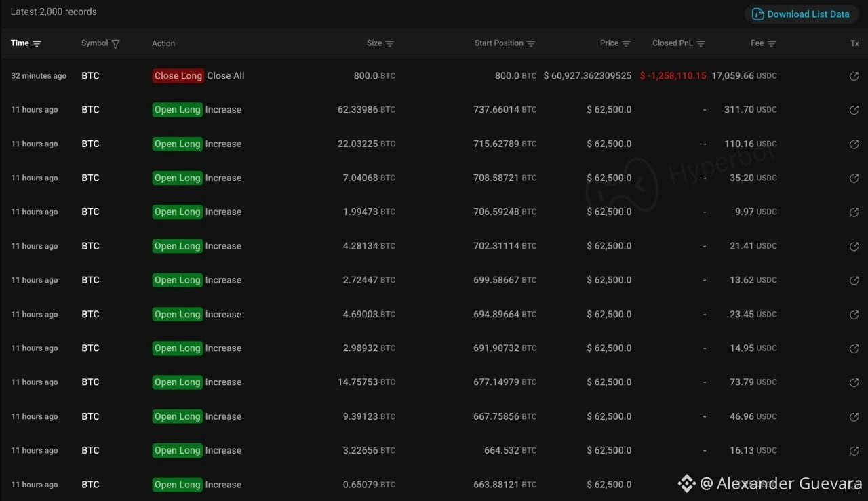The image size is (868, 501).
Task: Open transaction link for 4.69003 BTC row
Action: pos(854,315)
